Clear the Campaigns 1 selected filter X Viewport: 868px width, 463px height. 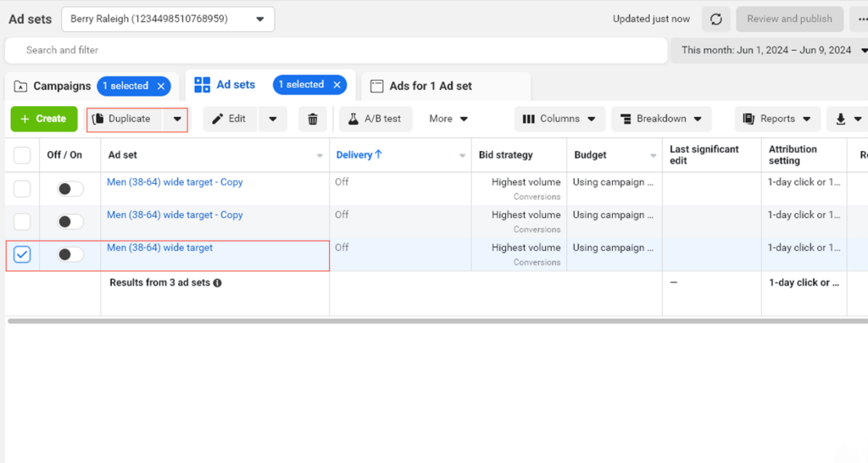161,86
